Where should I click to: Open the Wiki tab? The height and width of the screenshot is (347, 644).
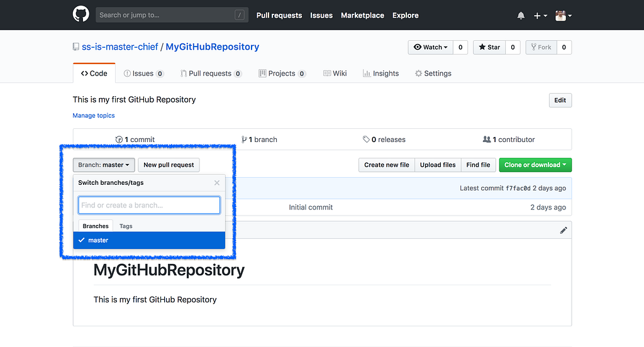[335, 74]
